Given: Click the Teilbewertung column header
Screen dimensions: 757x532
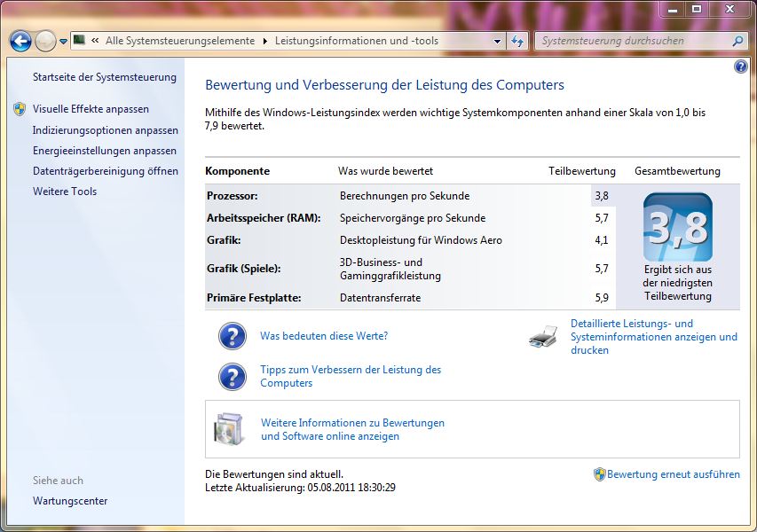Looking at the screenshot, I should pyautogui.click(x=582, y=171).
